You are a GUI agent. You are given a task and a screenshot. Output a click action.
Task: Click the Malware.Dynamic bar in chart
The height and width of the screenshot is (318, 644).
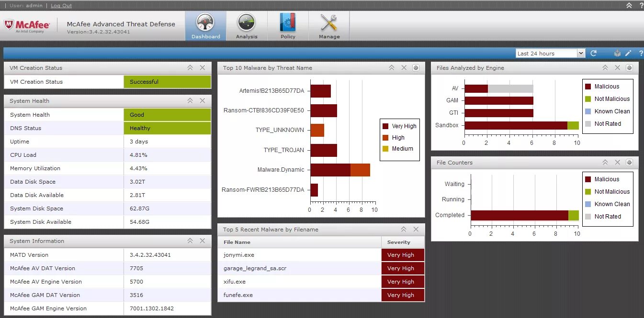[x=340, y=170]
